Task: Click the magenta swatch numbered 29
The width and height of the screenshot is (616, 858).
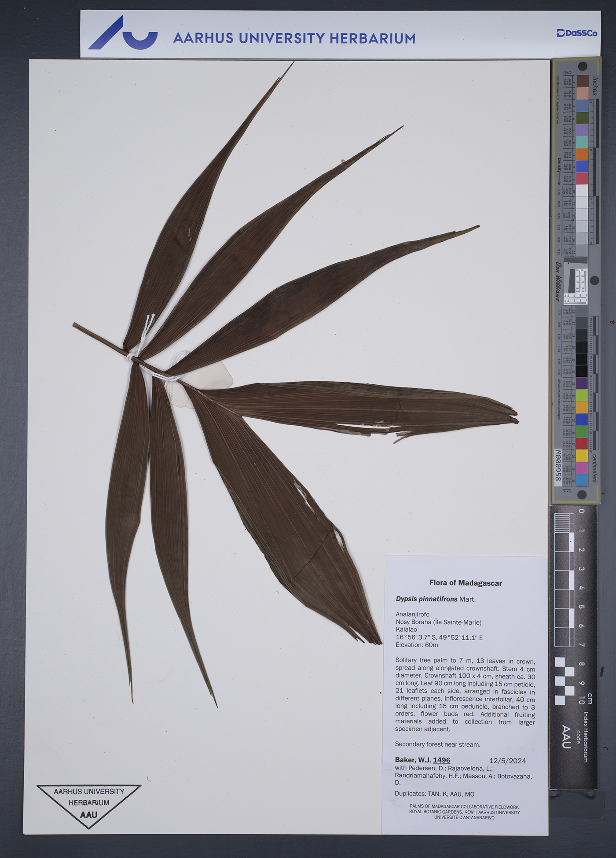Action: point(582,468)
